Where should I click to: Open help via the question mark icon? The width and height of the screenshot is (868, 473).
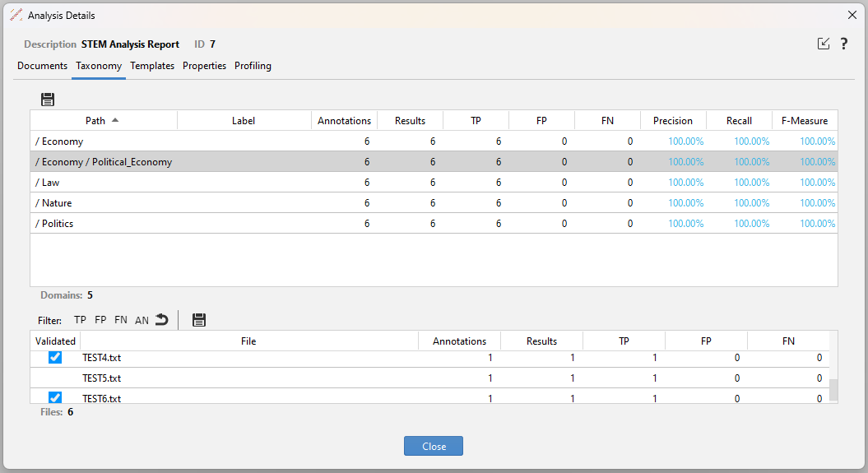point(844,44)
